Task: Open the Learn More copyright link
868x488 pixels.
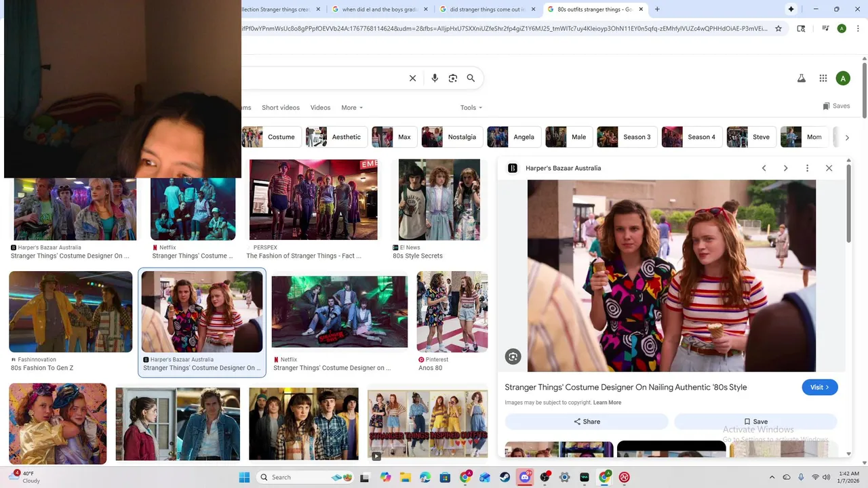Action: (x=607, y=403)
